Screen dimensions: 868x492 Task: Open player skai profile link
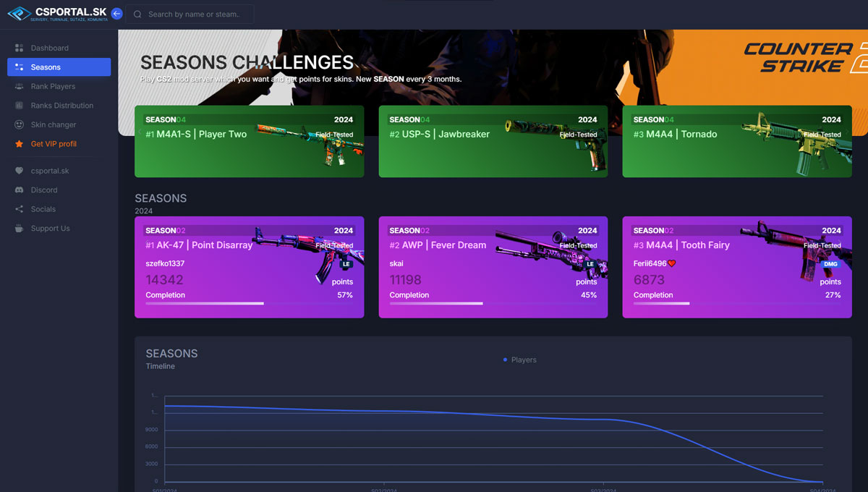(396, 263)
